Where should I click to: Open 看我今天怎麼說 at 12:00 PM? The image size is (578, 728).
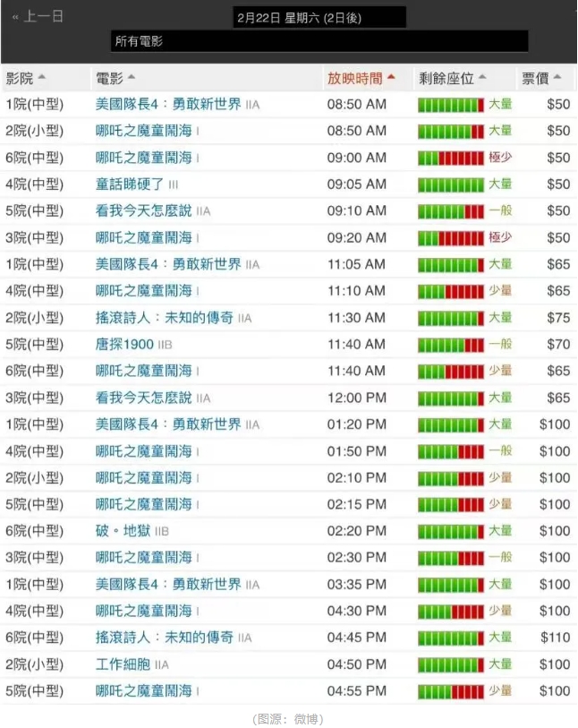(144, 398)
